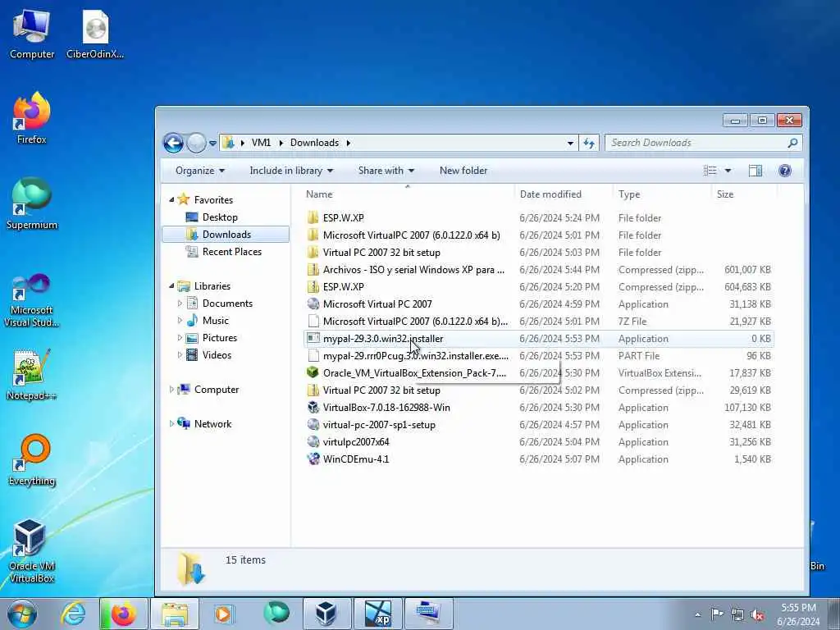Screen dimensions: 840x630
Task: Select the virtulpc2007x64 application
Action: 538,442
